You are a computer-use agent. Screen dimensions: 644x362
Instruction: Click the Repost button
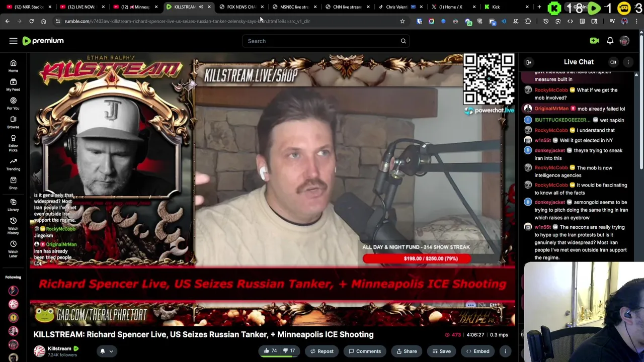(x=322, y=351)
